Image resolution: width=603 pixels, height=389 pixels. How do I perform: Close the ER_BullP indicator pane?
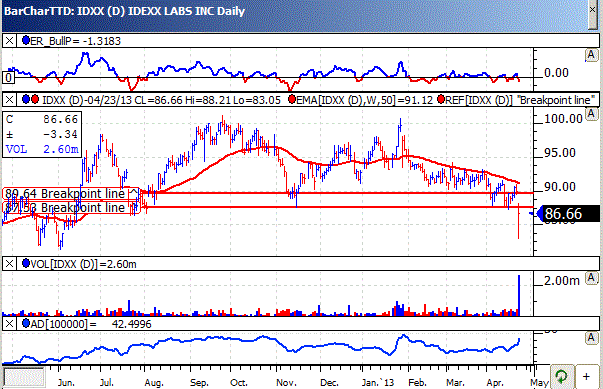[10, 40]
